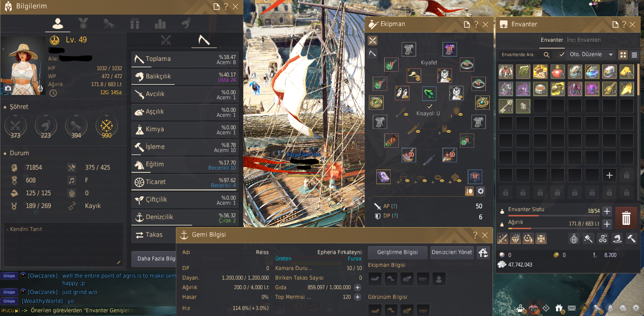Click the plus next to Envanter Slotu

point(607,211)
